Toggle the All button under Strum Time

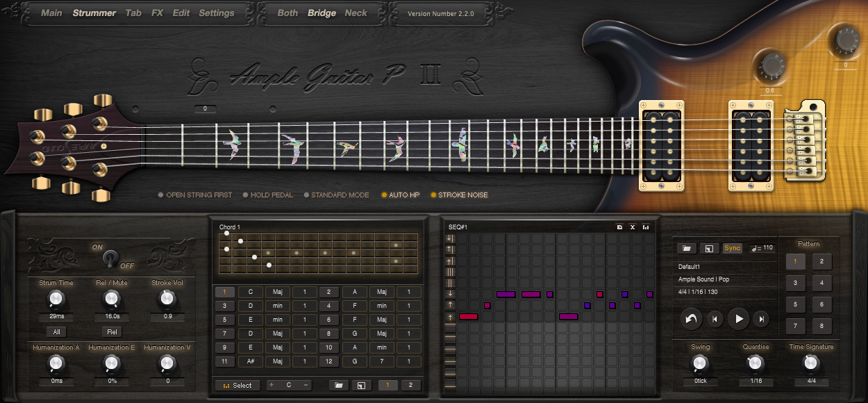coord(56,332)
